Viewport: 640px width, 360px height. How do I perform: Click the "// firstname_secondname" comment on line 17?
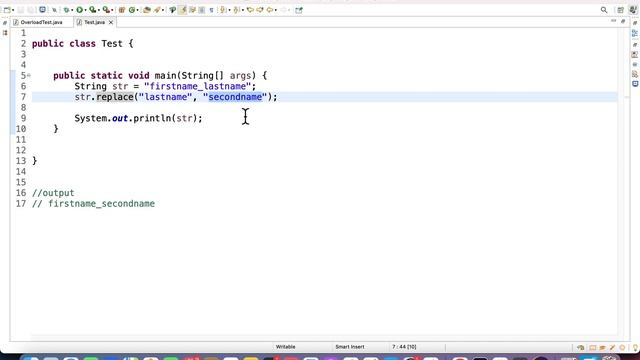[x=93, y=204]
